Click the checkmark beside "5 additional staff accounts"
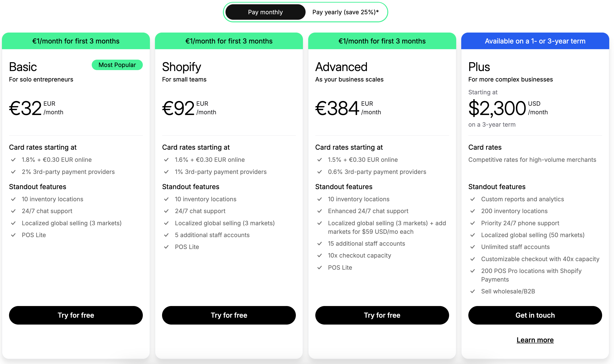Screen dimensions: 614x364 167,235
